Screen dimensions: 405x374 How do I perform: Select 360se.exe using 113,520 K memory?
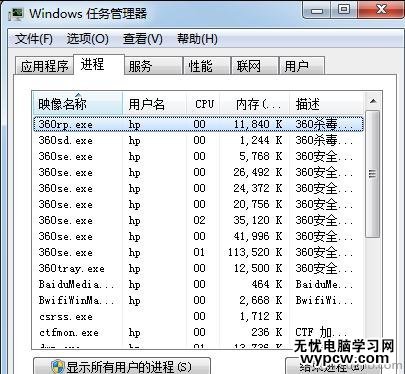coord(199,252)
